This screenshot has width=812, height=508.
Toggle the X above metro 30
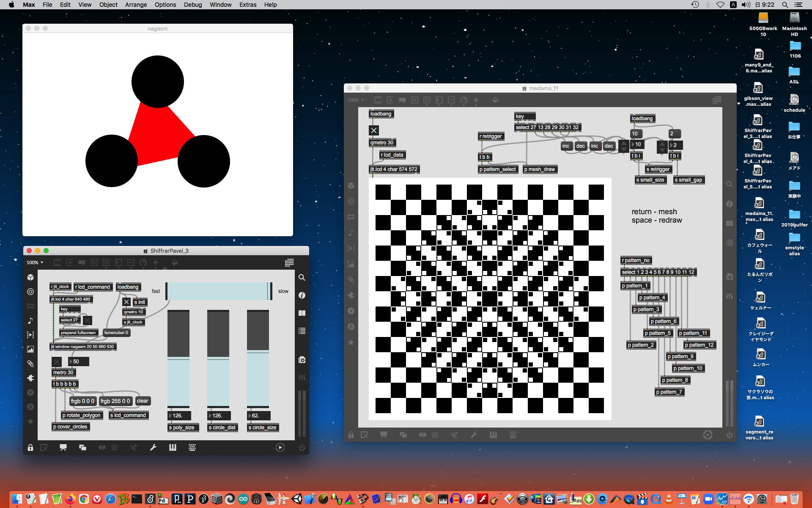(x=57, y=362)
